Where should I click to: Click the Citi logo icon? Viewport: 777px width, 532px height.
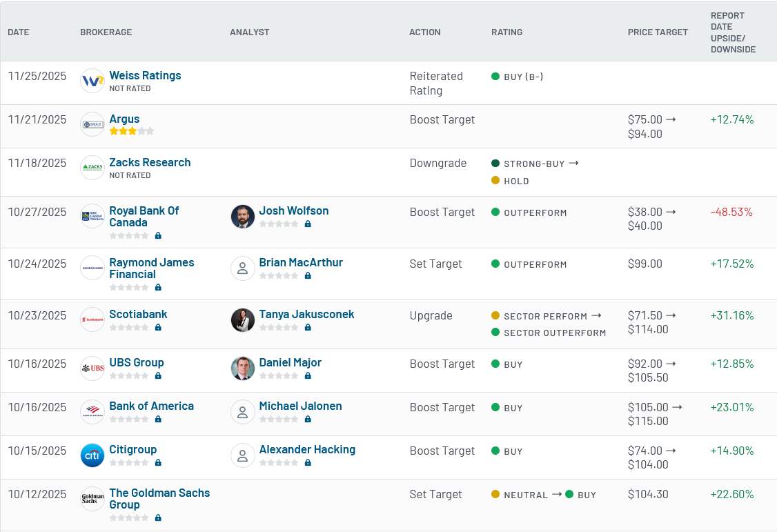tap(92, 455)
